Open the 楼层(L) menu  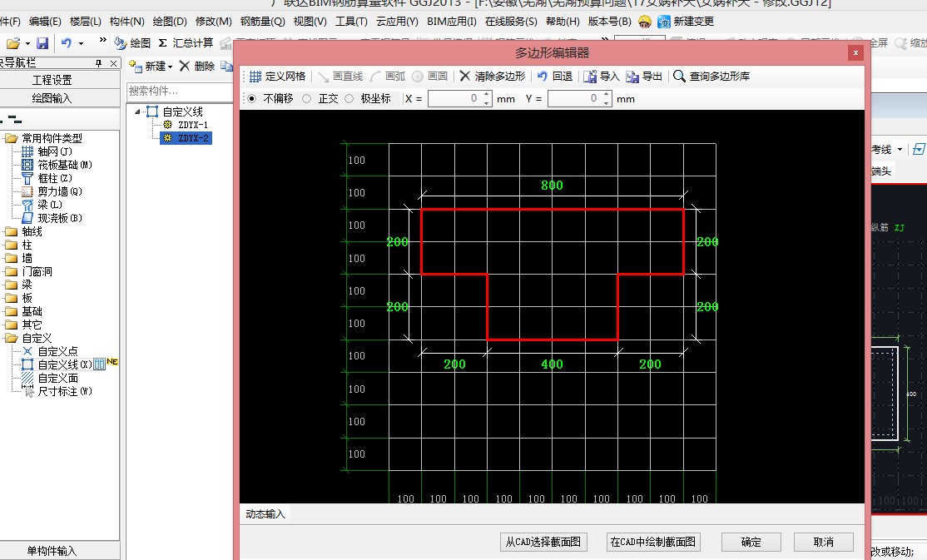(85, 22)
